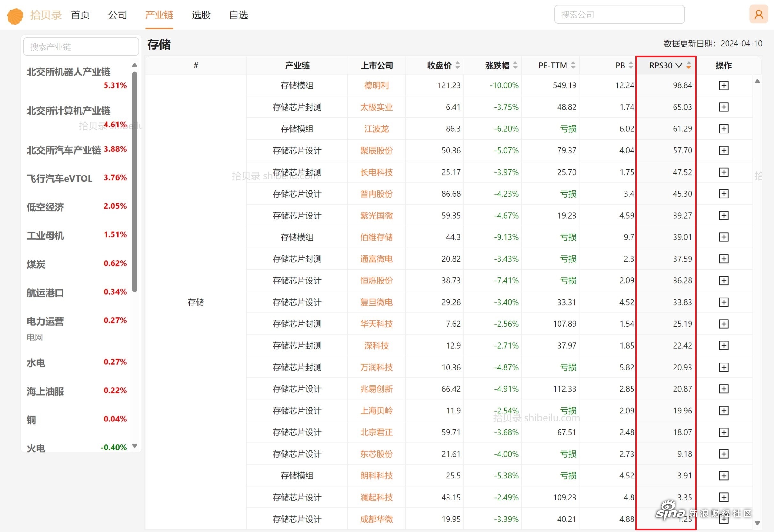Click the plus icon in 上海贝岭 row
This screenshot has width=774, height=532.
pyautogui.click(x=723, y=410)
